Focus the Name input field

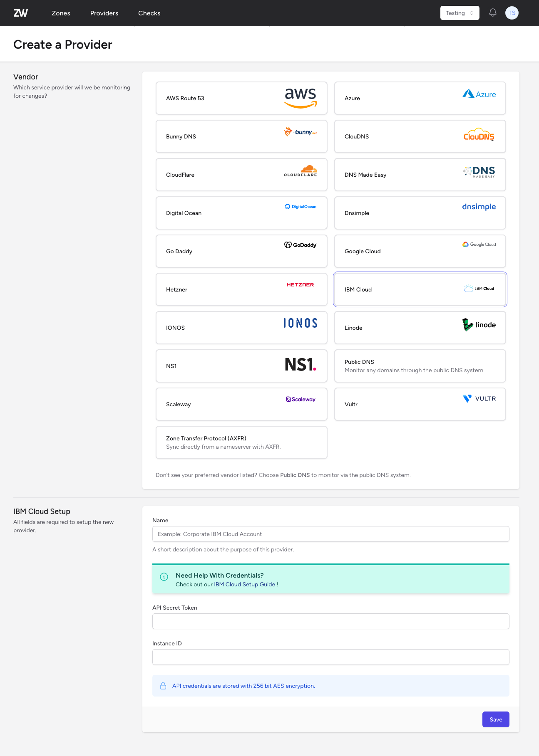click(x=331, y=534)
